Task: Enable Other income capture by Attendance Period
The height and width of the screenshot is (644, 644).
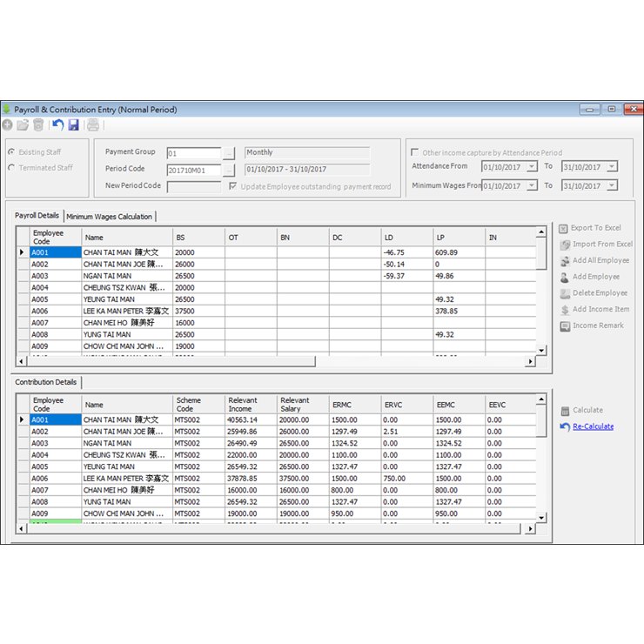Action: coord(415,152)
